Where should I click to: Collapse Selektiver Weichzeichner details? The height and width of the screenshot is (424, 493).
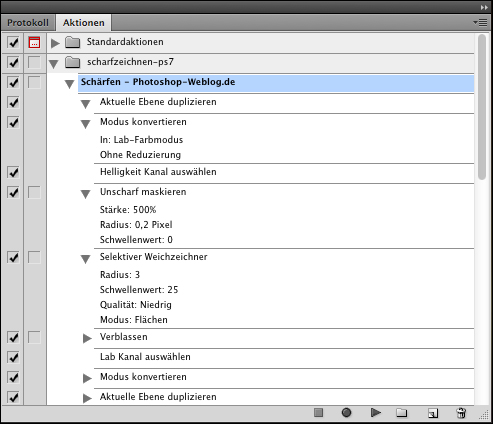tap(86, 259)
